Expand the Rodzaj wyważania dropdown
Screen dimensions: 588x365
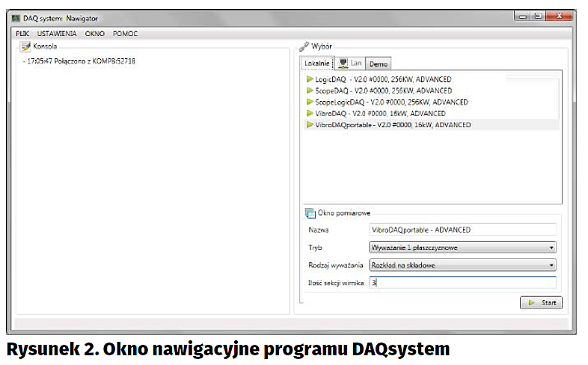pyautogui.click(x=463, y=265)
